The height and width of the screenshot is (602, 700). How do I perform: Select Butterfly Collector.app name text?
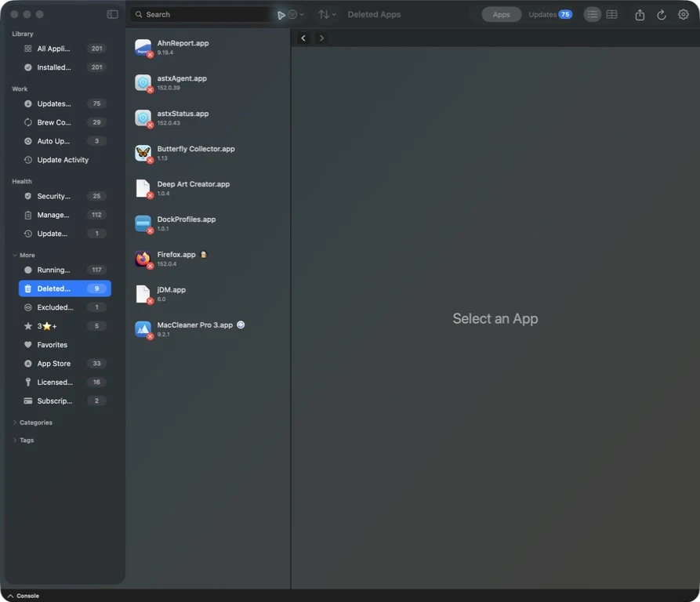196,149
